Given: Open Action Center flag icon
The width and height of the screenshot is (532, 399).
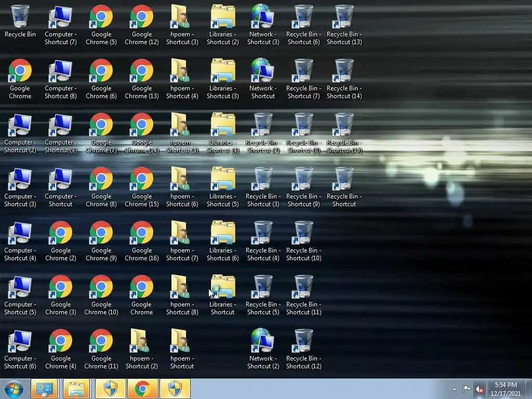Looking at the screenshot, I should [x=467, y=389].
